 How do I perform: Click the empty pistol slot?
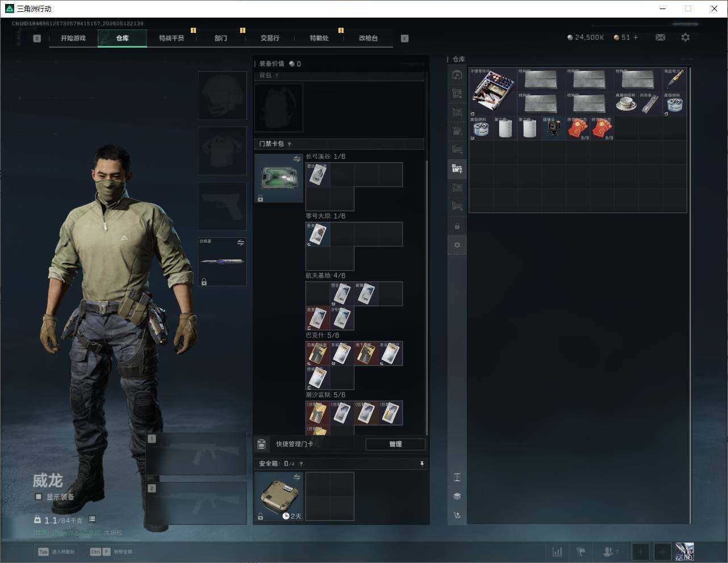pyautogui.click(x=223, y=206)
